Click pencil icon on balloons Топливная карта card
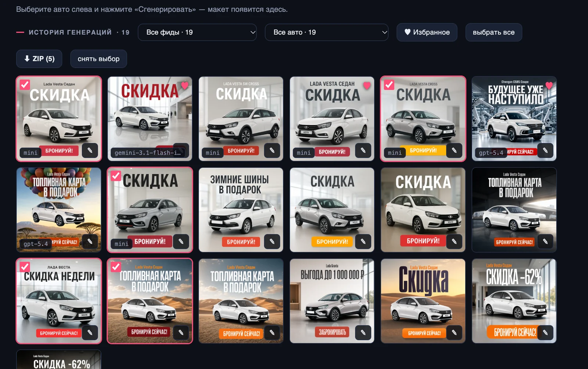 90,241
